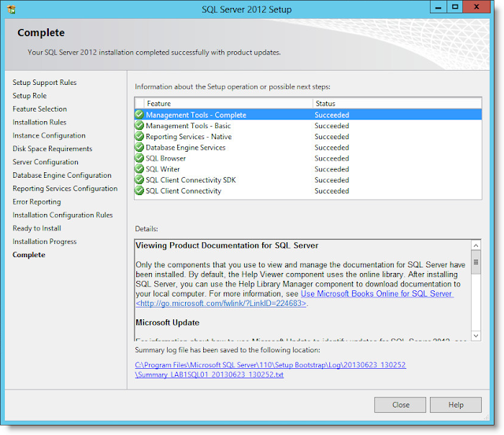Close the setup wizard with the Close button
The image size is (504, 435).
(x=400, y=405)
